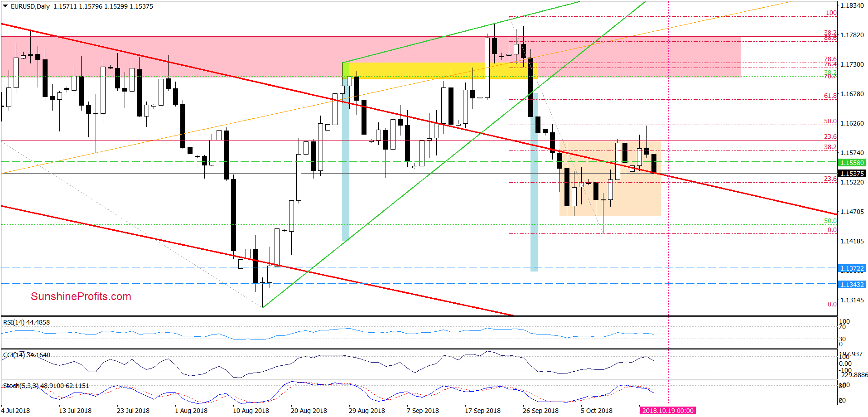Viewport: 868px width, 417px height.
Task: Click the 10 Aug 2018 date label
Action: pos(251,411)
